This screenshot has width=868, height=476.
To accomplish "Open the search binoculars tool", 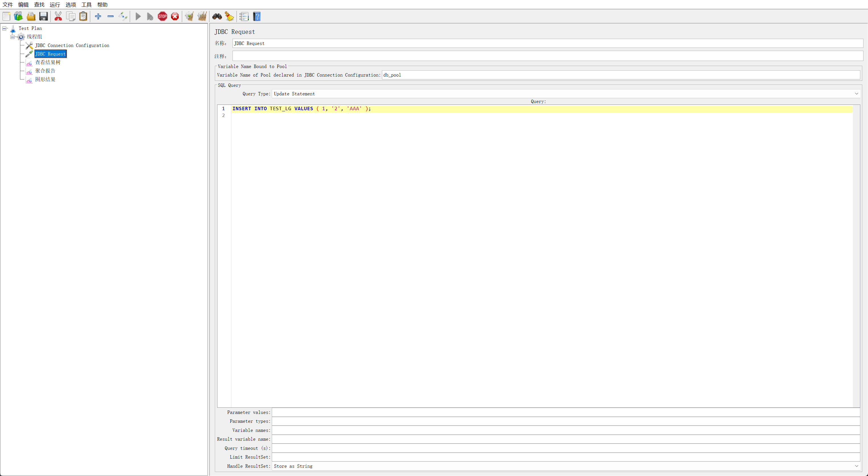I will point(217,16).
